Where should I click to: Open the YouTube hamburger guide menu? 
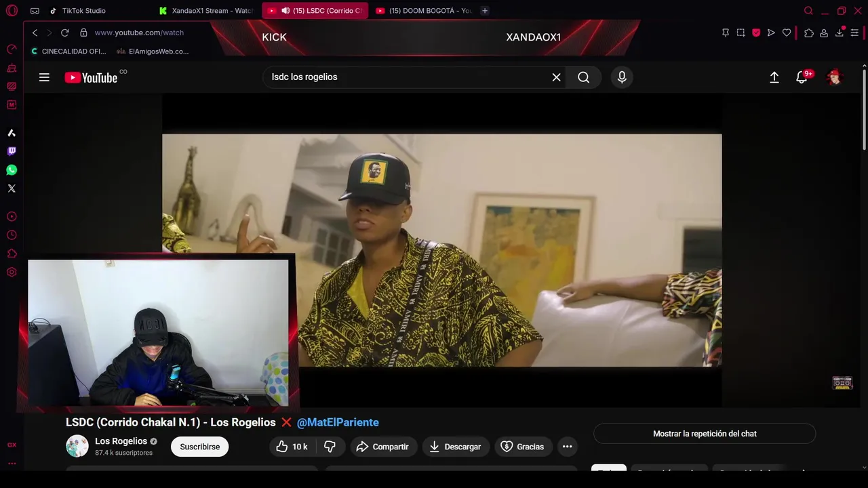(x=44, y=77)
